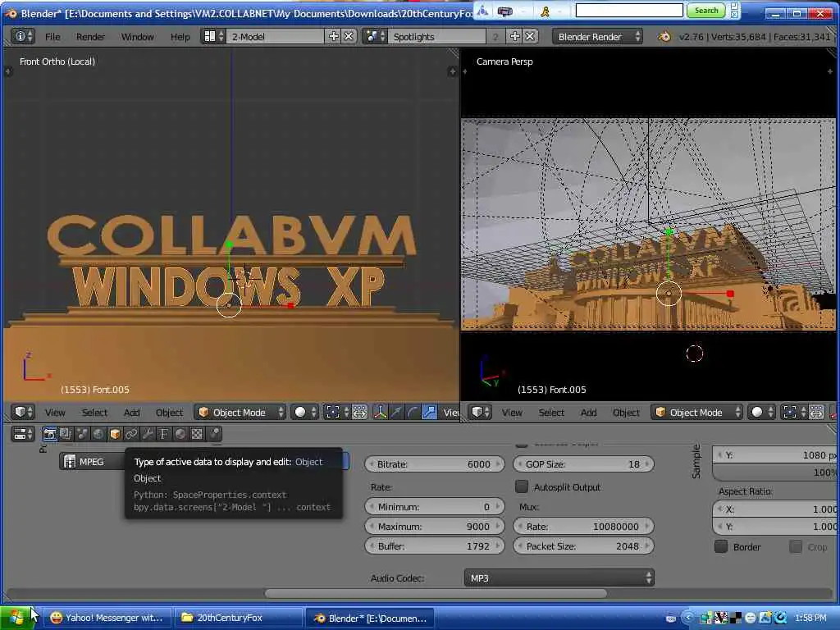
Task: Open the Object menu in right viewport
Action: (626, 413)
